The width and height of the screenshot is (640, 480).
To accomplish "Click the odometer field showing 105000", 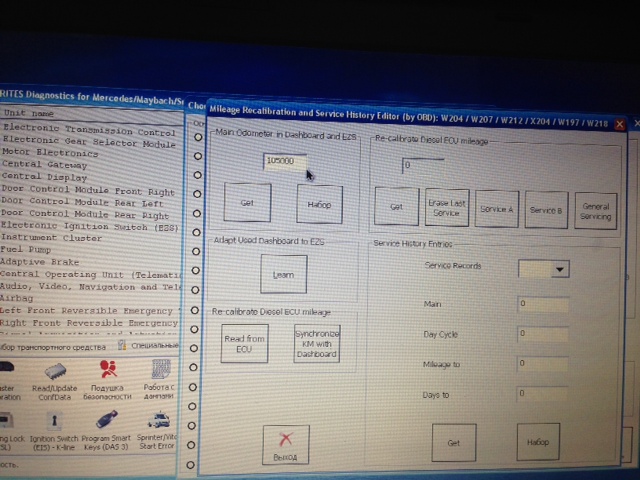I will [285, 162].
